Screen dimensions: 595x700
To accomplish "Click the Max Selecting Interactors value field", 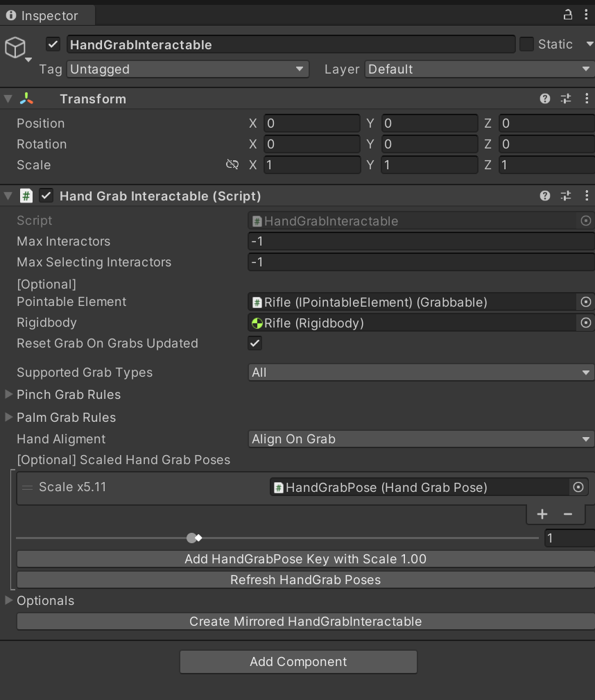I will pos(421,262).
